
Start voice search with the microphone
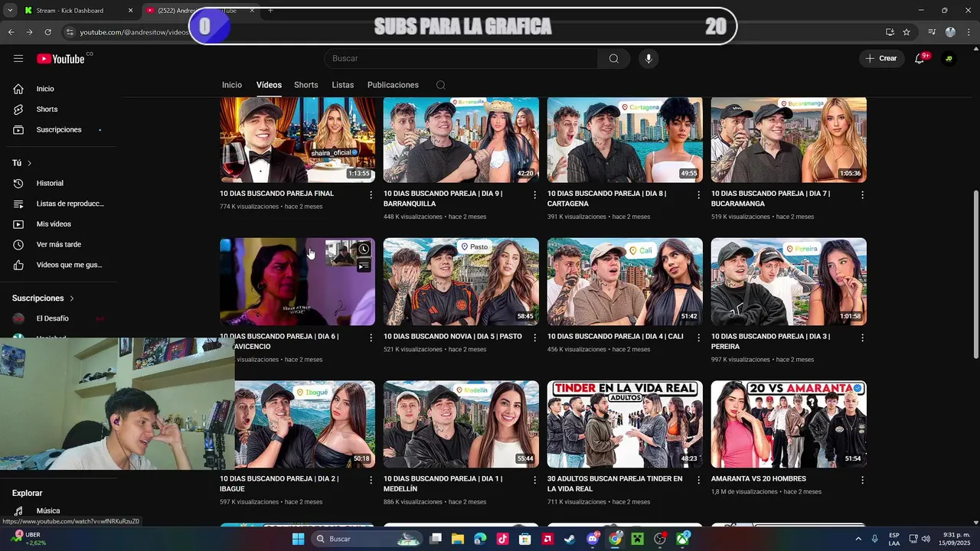[648, 58]
